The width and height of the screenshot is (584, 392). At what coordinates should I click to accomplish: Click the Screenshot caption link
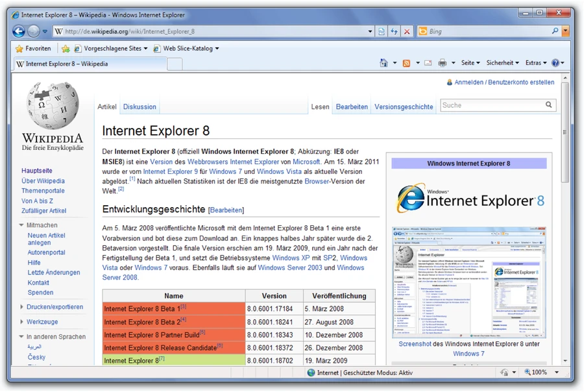point(415,344)
